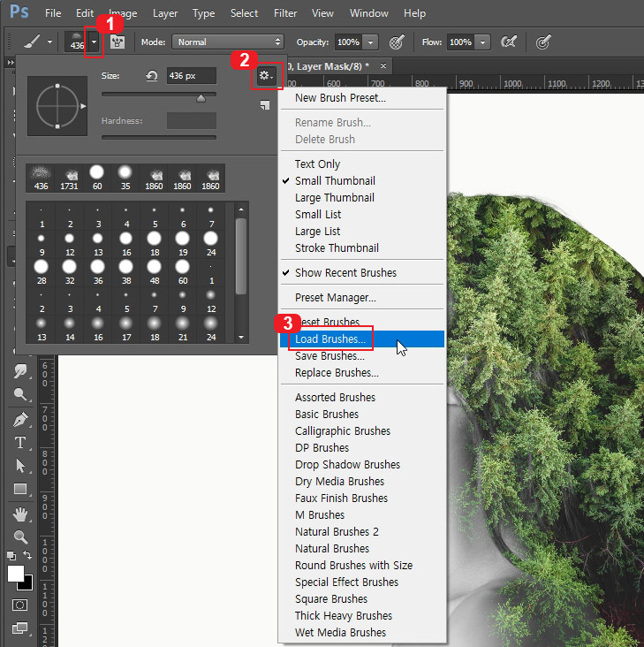Open the File menu
Image resolution: width=644 pixels, height=647 pixels.
click(53, 13)
